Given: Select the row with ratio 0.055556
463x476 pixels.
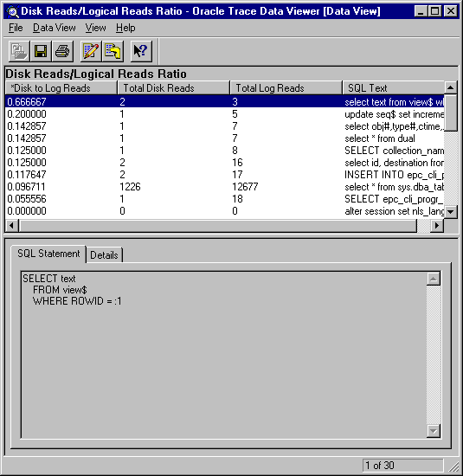Looking at the screenshot, I should coord(225,199).
